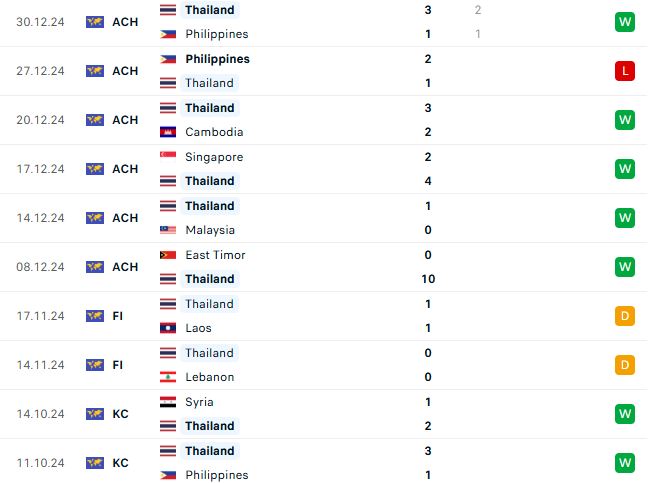The height and width of the screenshot is (483, 652).
Task: Open the 20.12.24 Thailand vs Cambodia match row
Action: point(324,120)
